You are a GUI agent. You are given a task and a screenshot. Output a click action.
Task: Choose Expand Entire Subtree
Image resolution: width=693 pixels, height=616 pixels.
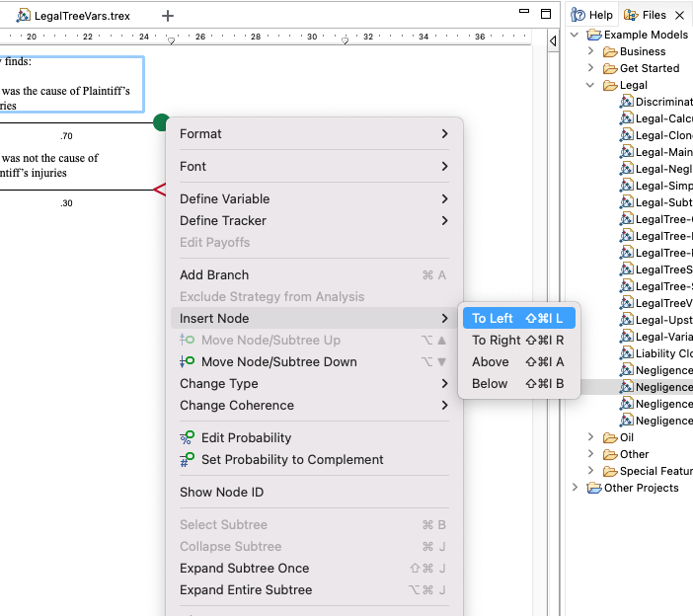(x=314, y=589)
